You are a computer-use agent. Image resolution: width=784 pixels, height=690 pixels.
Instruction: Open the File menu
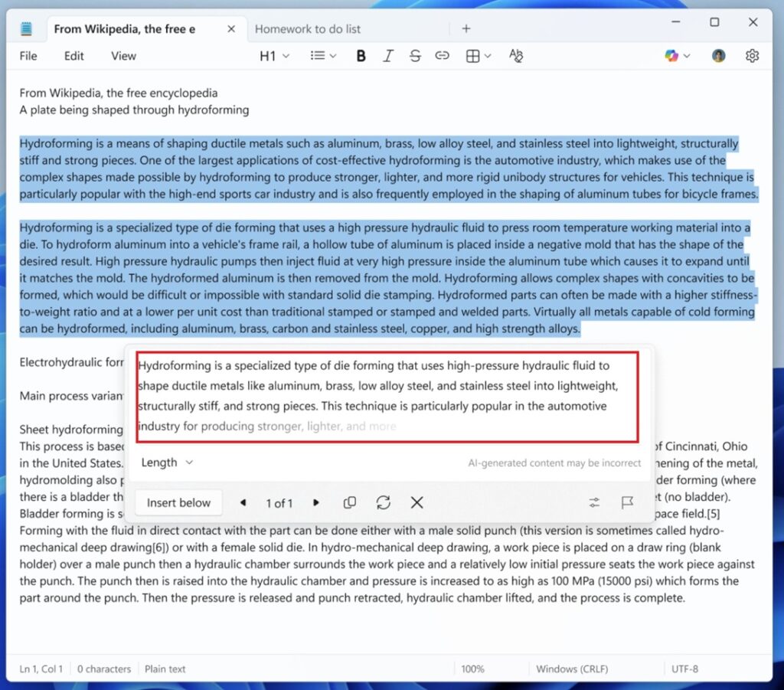[28, 55]
